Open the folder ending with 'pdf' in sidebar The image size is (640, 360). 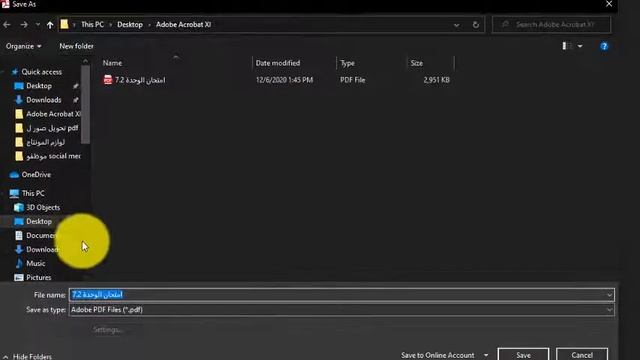52,128
